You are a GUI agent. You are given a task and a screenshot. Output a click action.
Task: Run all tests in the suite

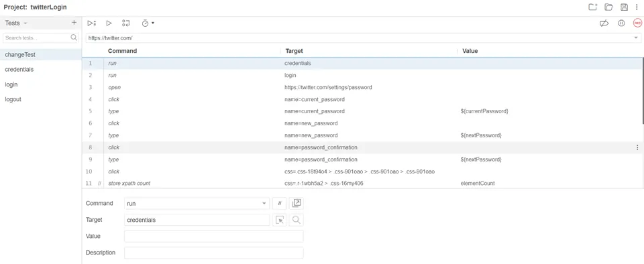[x=92, y=23]
